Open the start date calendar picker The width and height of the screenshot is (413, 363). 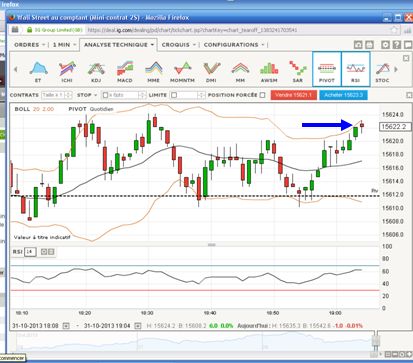click(66, 326)
